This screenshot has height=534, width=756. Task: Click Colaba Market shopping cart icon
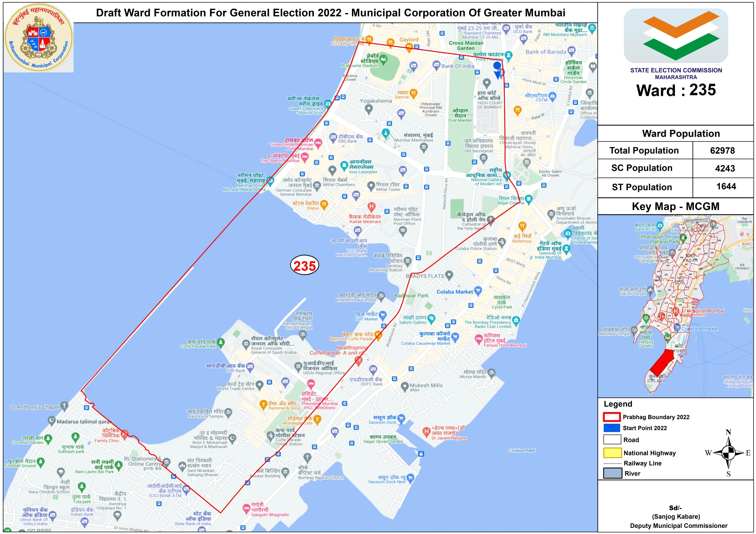pyautogui.click(x=478, y=290)
